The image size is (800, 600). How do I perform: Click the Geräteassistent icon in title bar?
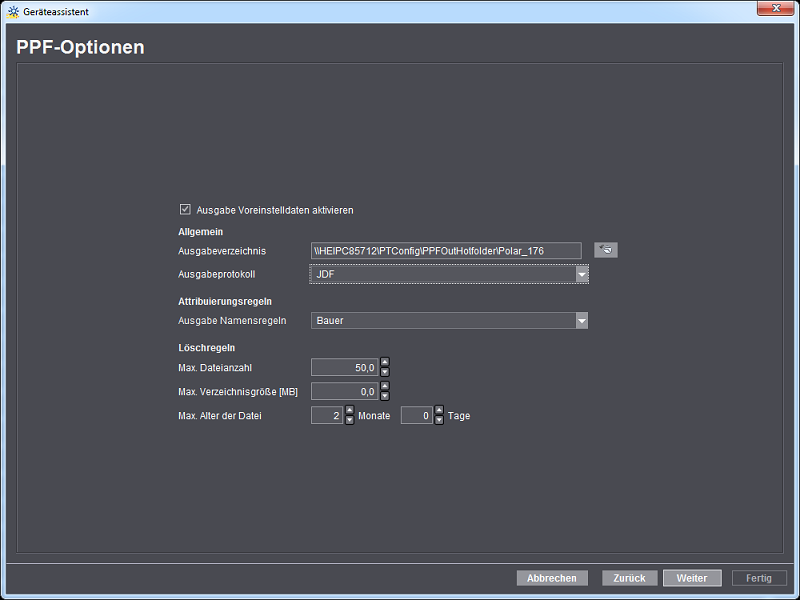[13, 11]
